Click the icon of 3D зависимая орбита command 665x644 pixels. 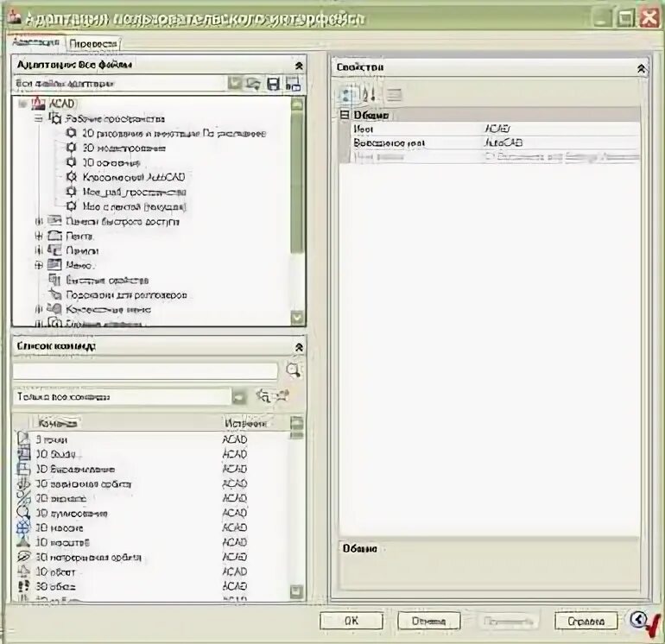tap(23, 483)
